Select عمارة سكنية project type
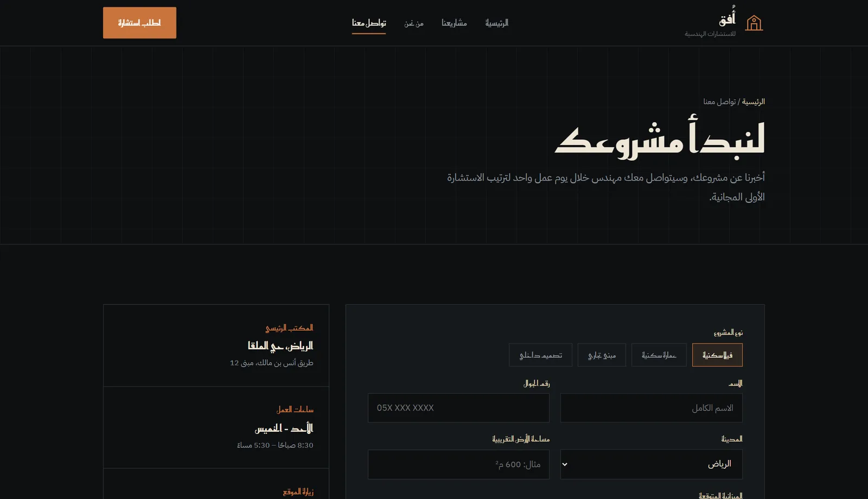The width and height of the screenshot is (868, 499). (x=659, y=355)
